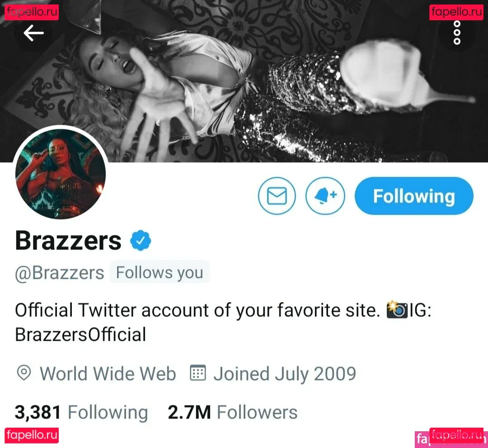Open the three-dot overflow menu
Viewport: 488px width, 448px height.
point(457,33)
